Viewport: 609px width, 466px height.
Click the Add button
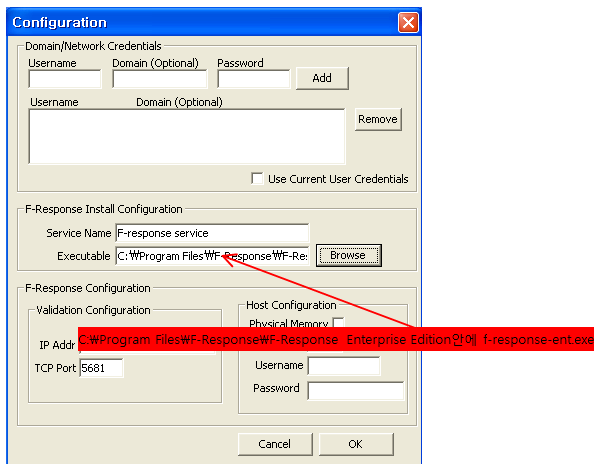(322, 78)
